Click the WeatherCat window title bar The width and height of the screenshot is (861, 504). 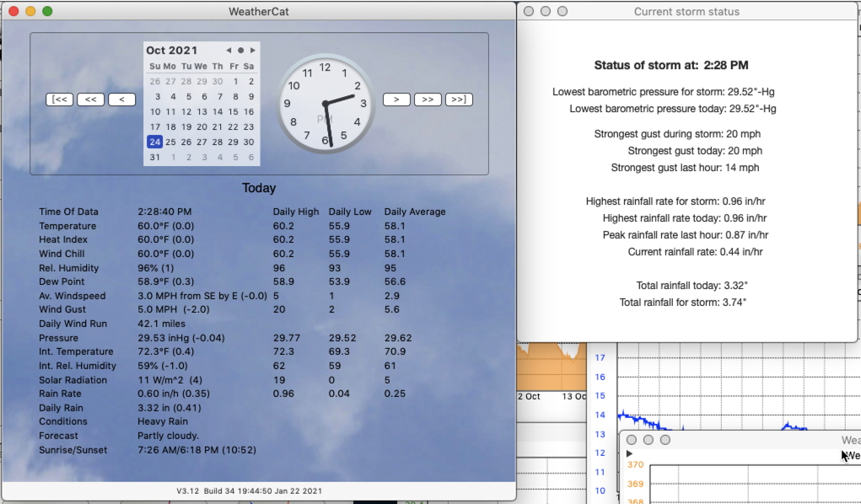(x=259, y=11)
